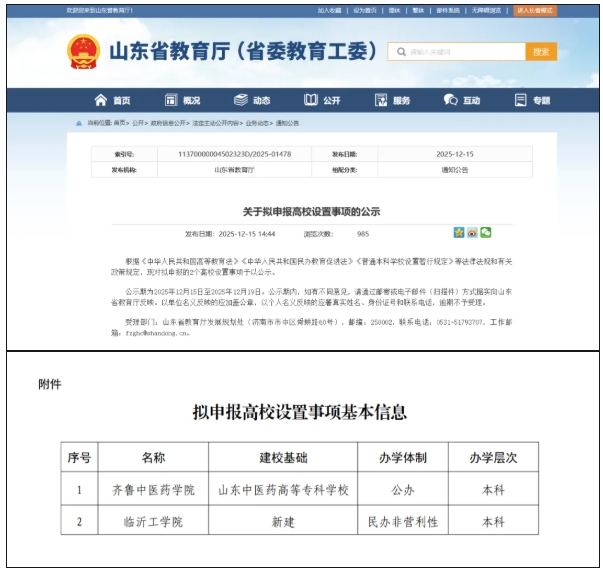The height and width of the screenshot is (573, 603).
Task: Open the 公开 navigation menu
Action: [322, 100]
